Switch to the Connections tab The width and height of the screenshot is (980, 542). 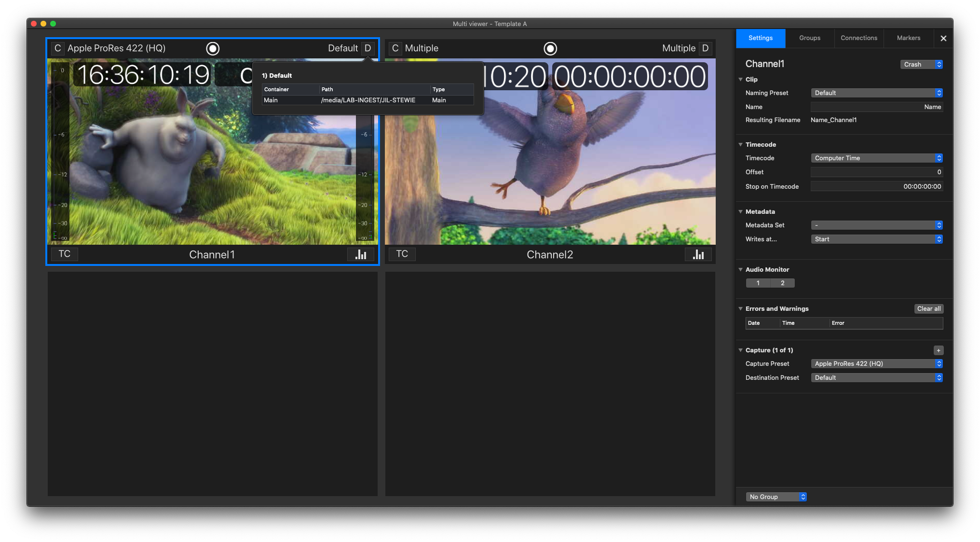click(859, 38)
